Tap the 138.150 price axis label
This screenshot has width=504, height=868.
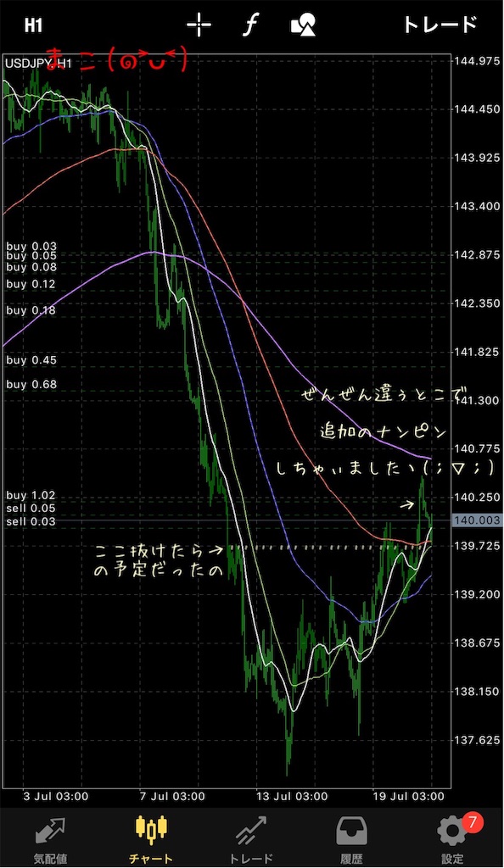coord(477,692)
